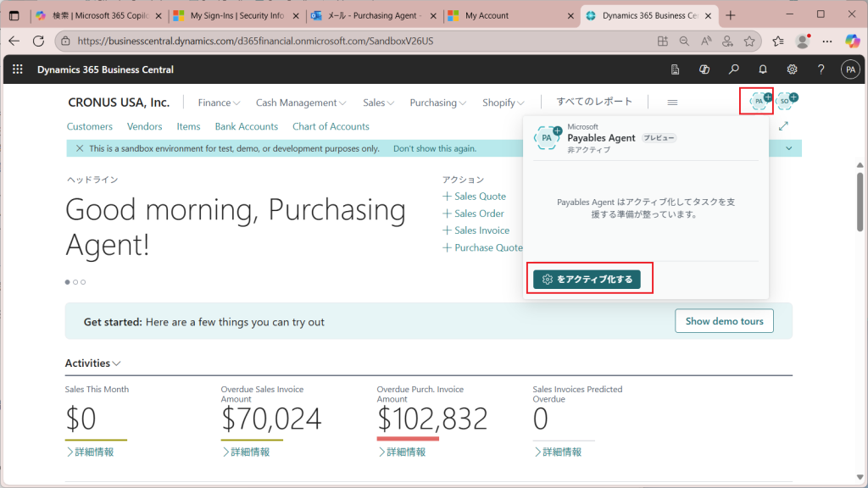Expand the Purchasing menu

[438, 103]
